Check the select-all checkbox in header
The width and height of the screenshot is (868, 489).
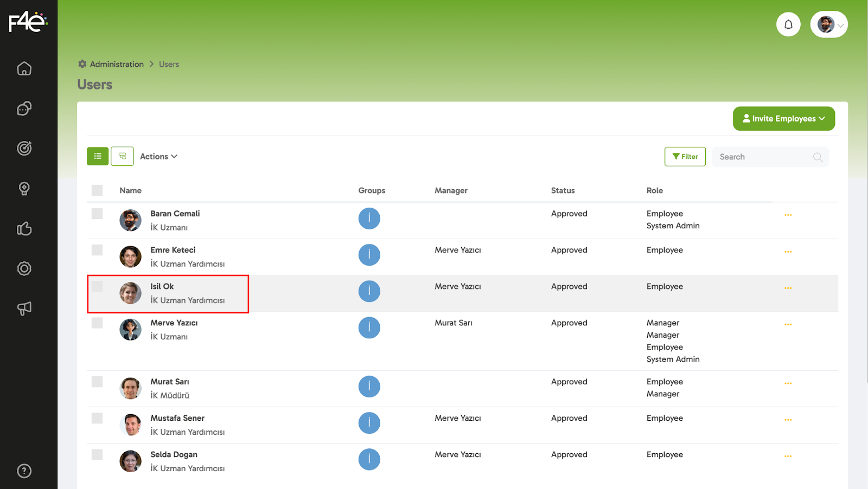point(97,190)
